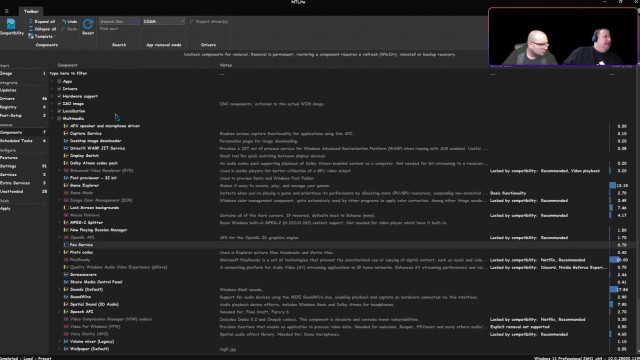This screenshot has height=360, width=640.
Task: Open the Template dropdown
Action: 41,36
